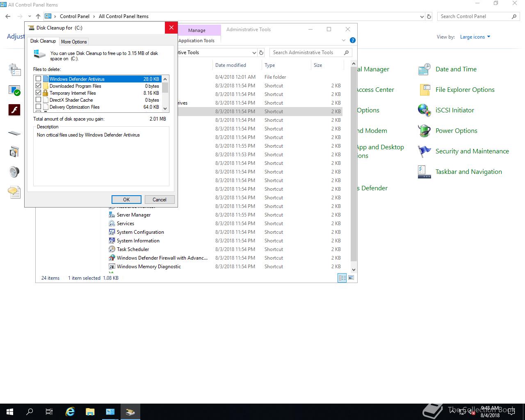Screen dimensions: 525x420
Task: Launch Internet Explorer from taskbar
Action: pos(70,412)
